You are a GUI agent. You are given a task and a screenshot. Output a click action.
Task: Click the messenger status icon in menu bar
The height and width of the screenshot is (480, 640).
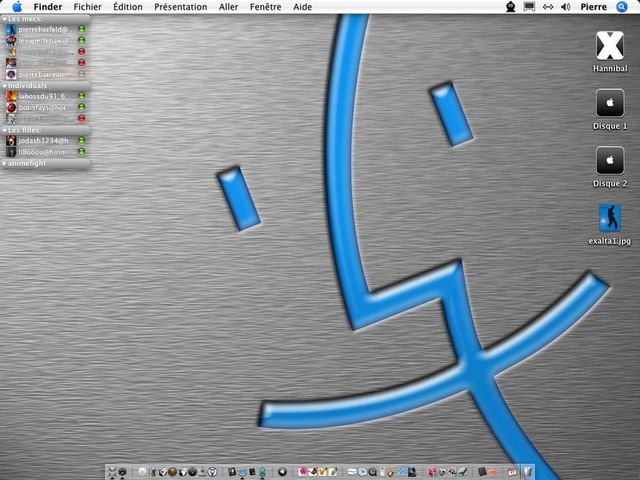(x=510, y=7)
